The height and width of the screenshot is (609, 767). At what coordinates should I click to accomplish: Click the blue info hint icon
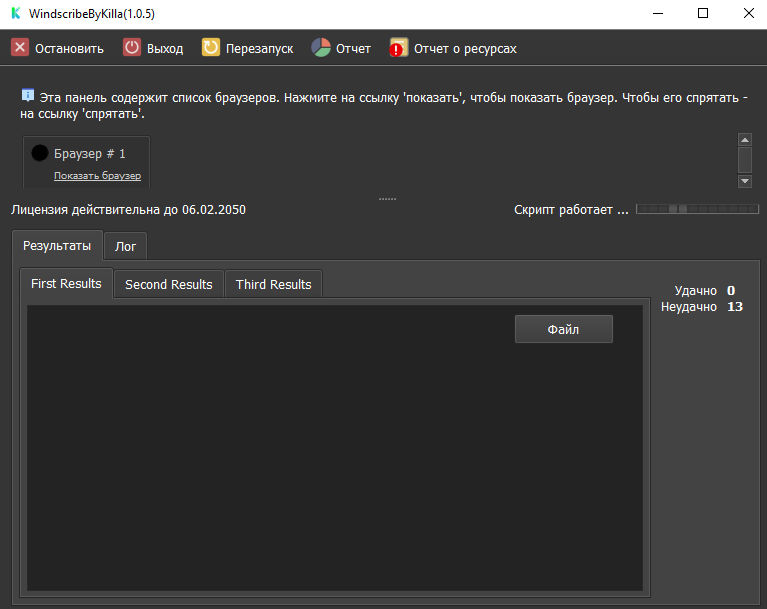click(28, 96)
